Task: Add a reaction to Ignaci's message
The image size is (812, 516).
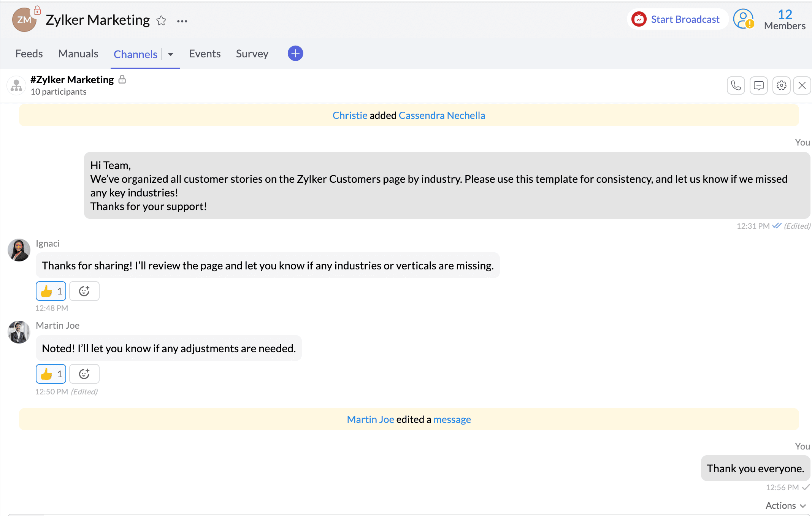Action: [84, 291]
